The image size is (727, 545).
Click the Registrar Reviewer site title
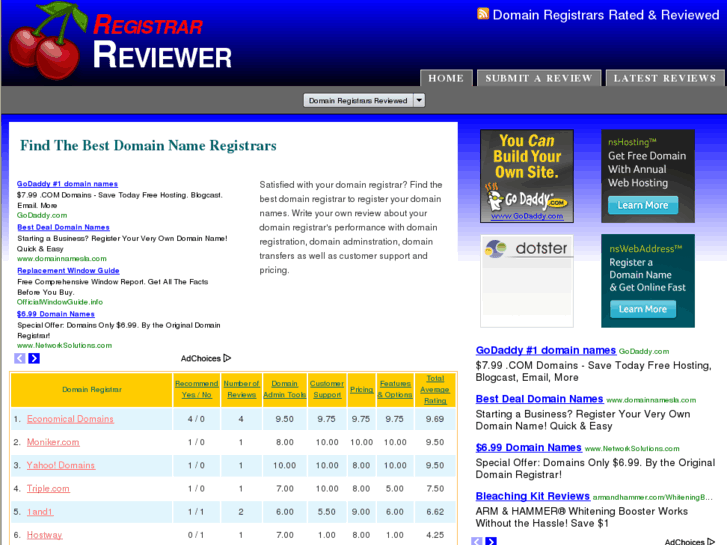[162, 42]
